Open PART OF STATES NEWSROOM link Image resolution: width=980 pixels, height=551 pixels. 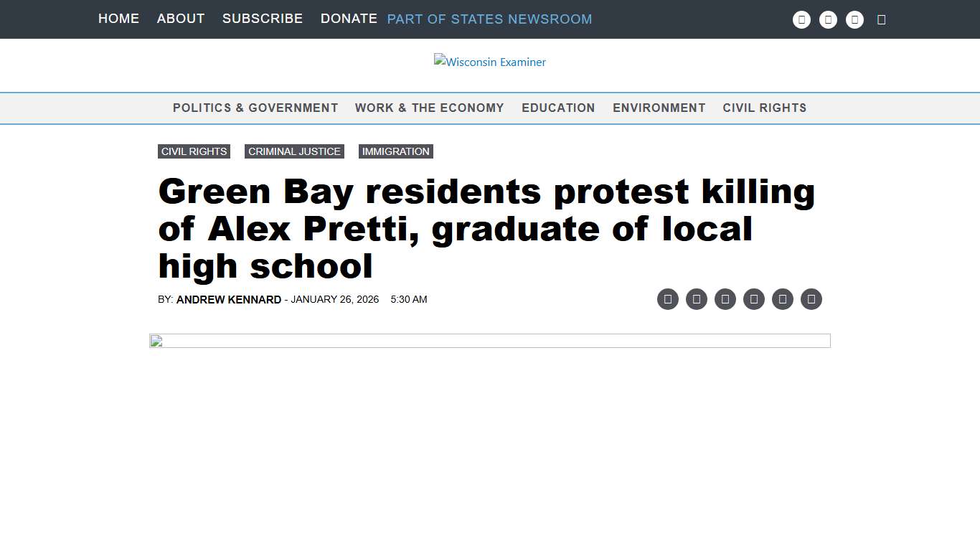pos(489,19)
